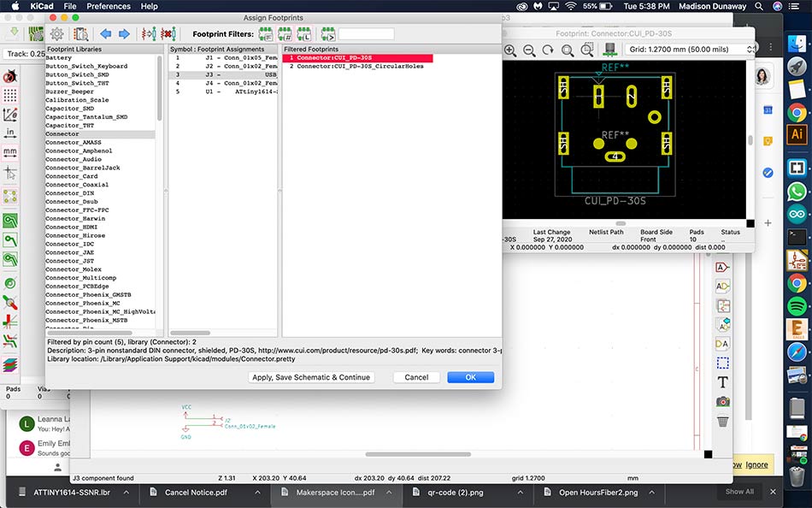
Task: Open the Apple menu
Action: [14, 6]
